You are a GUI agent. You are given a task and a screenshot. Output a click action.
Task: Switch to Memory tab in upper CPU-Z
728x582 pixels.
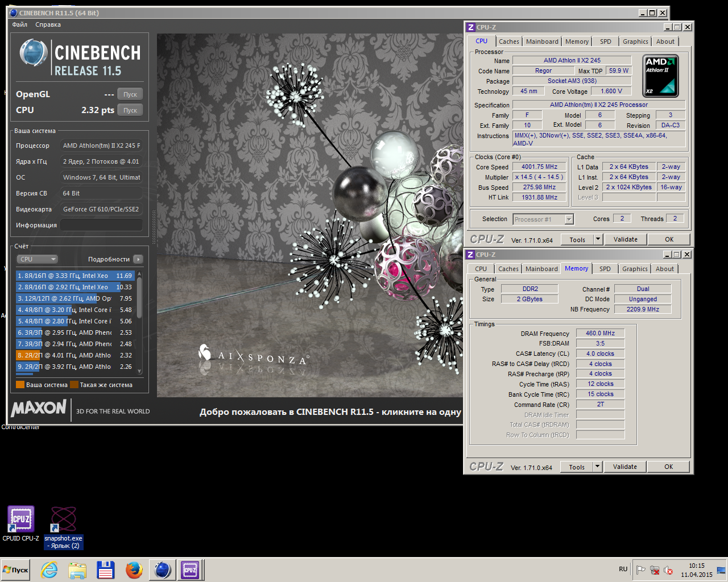click(x=577, y=41)
